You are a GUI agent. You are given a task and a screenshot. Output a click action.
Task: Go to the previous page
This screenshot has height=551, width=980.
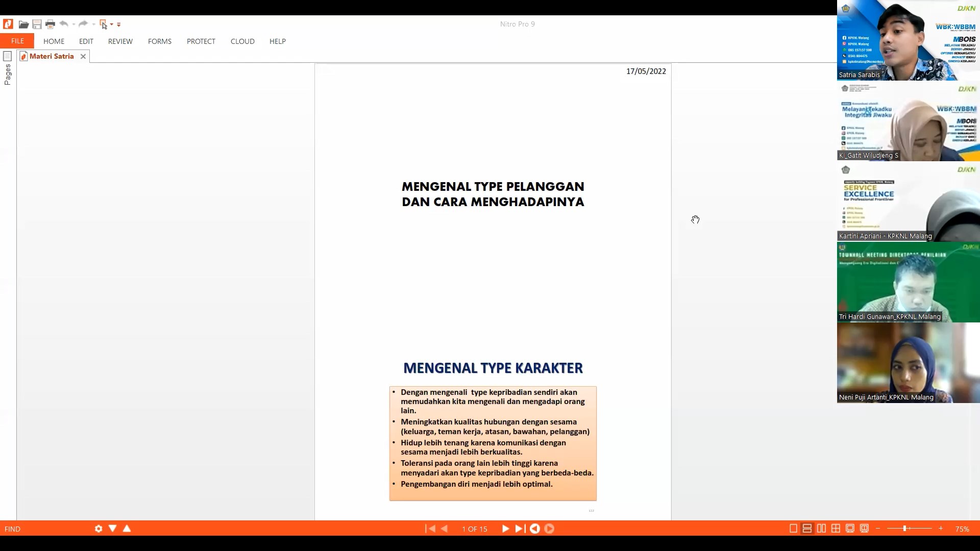444,529
